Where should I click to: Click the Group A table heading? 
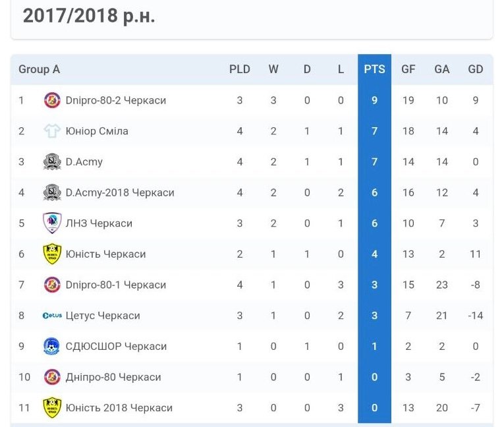pos(40,69)
